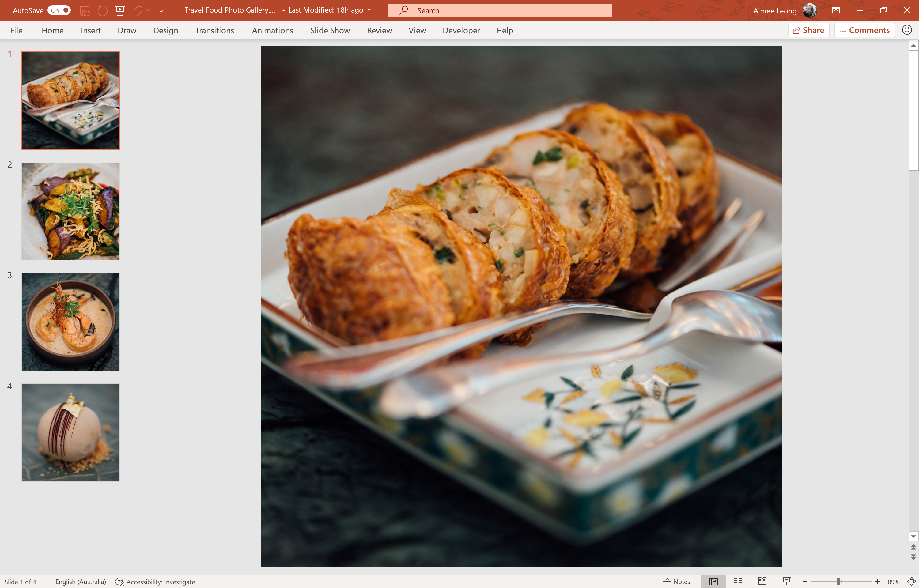Click the Save icon in title bar
The image size is (919, 588).
(85, 11)
